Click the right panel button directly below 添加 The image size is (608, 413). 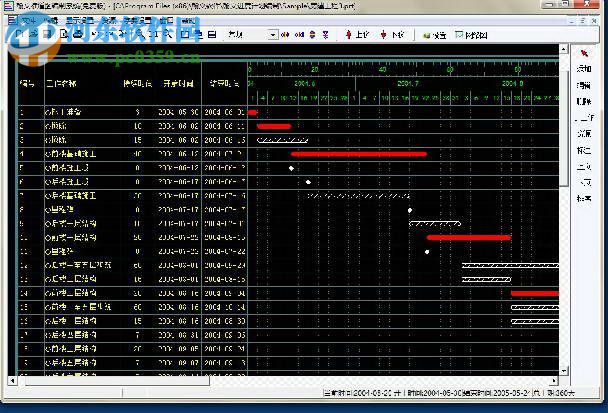point(584,85)
